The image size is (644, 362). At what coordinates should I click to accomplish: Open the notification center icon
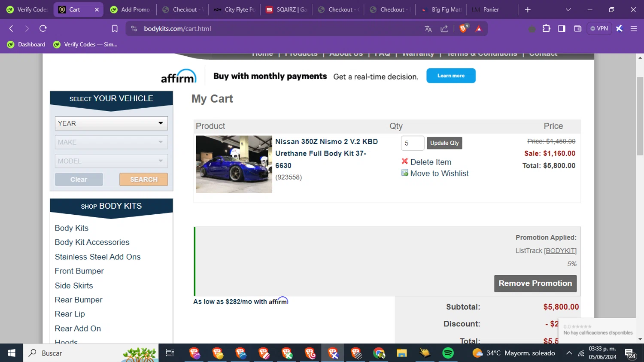tap(630, 354)
